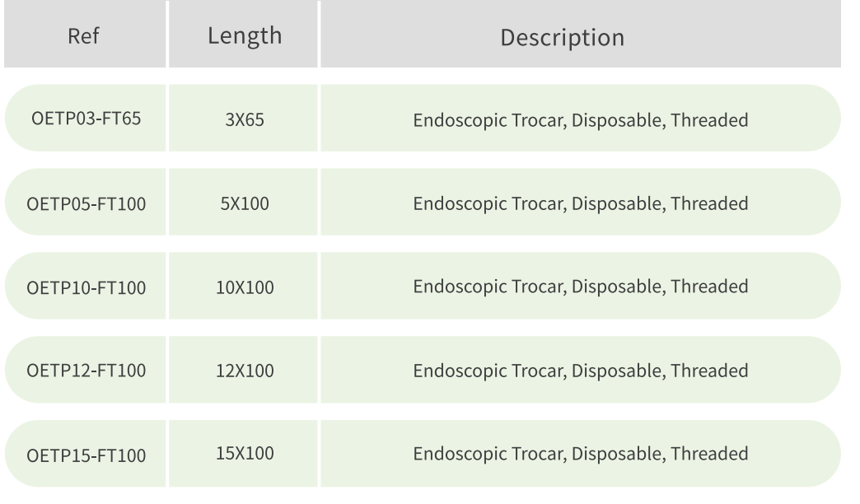The height and width of the screenshot is (504, 860).
Task: Click the 15X100 length cell
Action: click(x=244, y=454)
